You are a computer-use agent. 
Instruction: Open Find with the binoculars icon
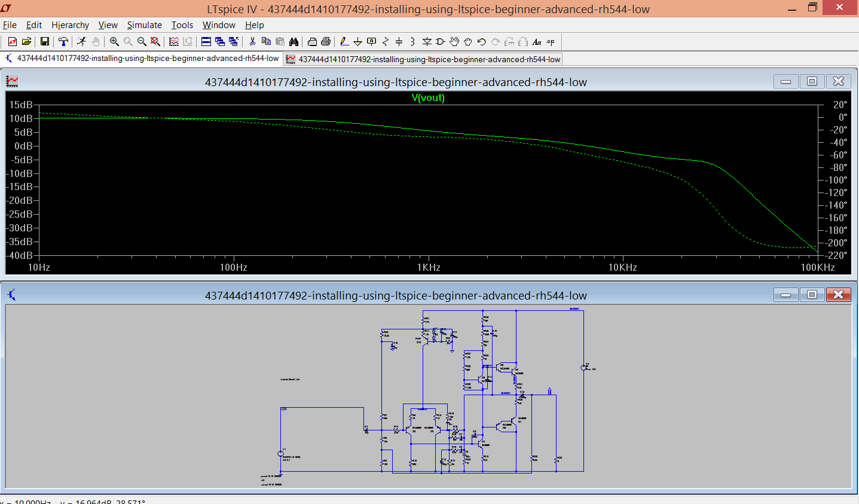click(x=294, y=41)
